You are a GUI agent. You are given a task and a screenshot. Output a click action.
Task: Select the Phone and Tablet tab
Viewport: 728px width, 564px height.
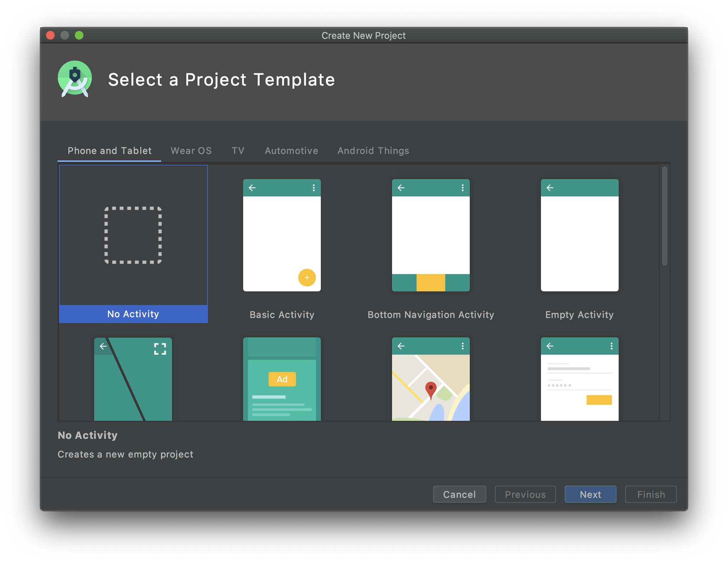(109, 151)
